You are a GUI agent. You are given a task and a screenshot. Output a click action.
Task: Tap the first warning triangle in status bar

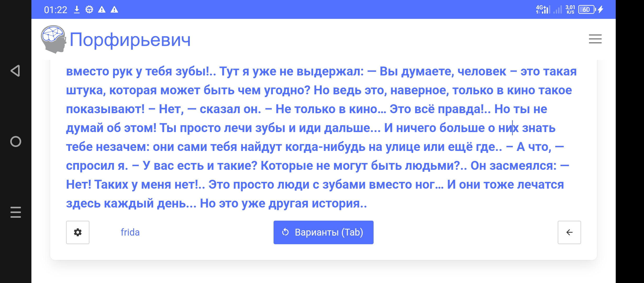[102, 10]
